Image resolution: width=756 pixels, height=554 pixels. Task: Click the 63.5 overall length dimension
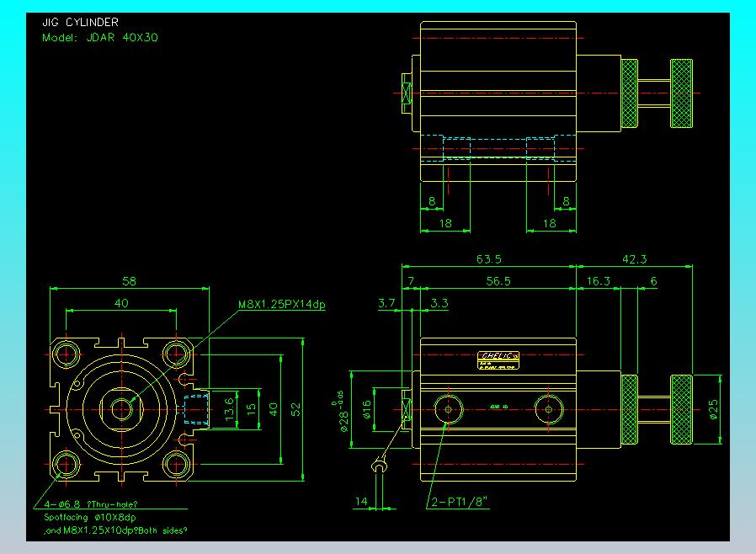tap(489, 259)
